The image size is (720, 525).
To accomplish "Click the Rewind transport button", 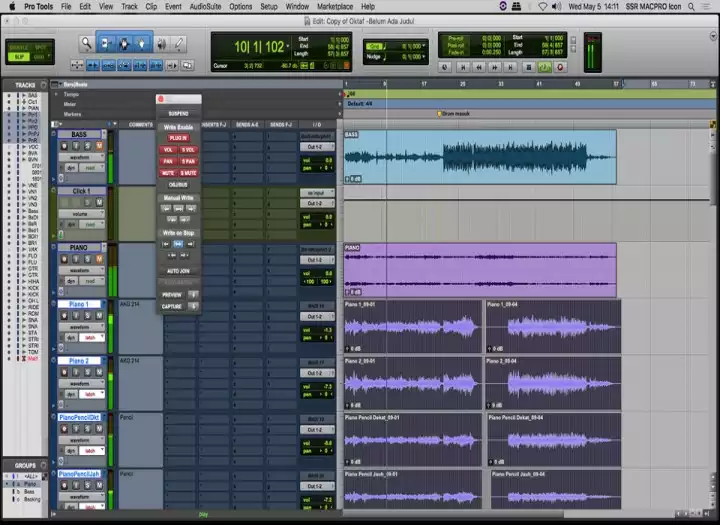I will pos(481,67).
